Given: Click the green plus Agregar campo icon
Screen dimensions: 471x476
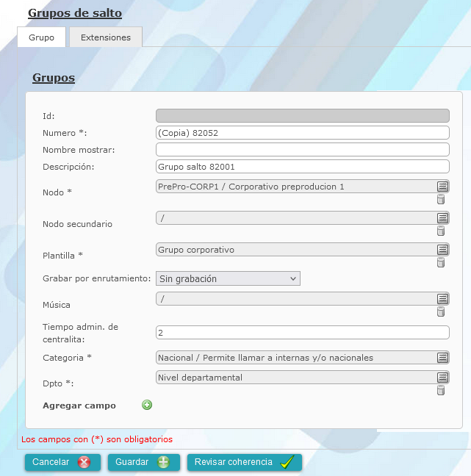Looking at the screenshot, I should pyautogui.click(x=147, y=405).
